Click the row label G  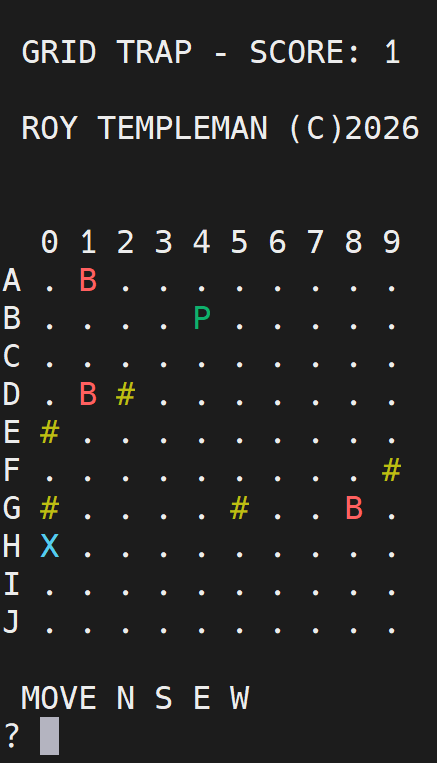[x=12, y=508]
